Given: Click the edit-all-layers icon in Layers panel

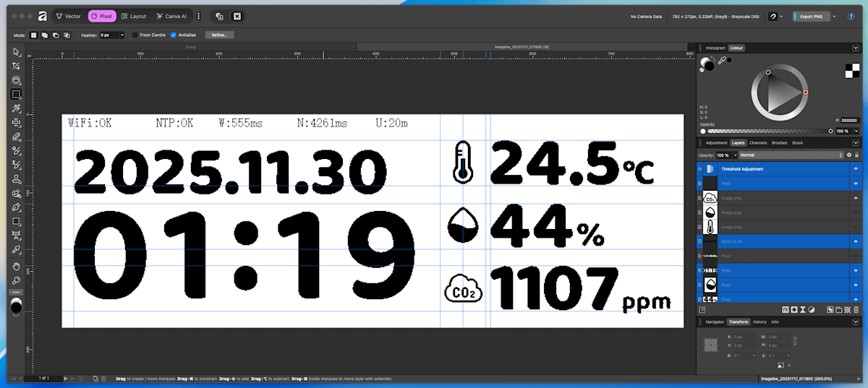Looking at the screenshot, I should pos(702,309).
